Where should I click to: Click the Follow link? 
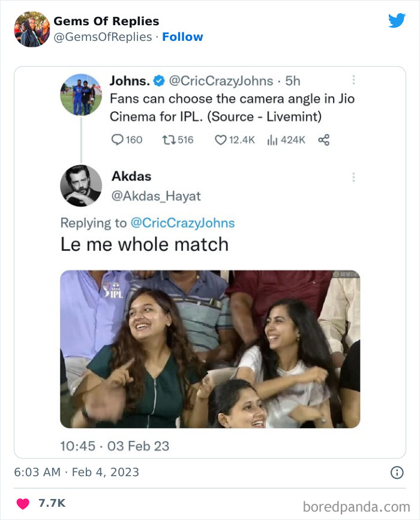coord(182,37)
